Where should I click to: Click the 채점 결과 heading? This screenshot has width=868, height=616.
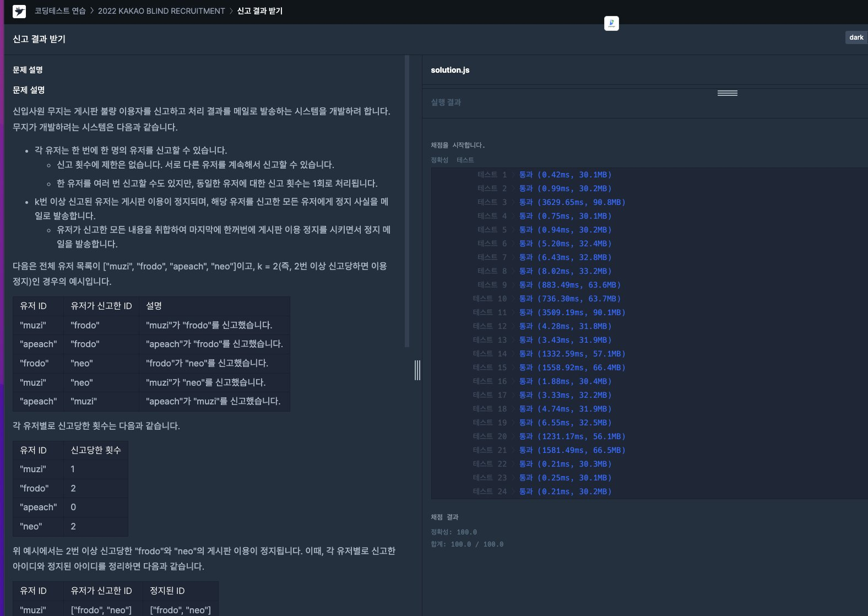(x=444, y=517)
